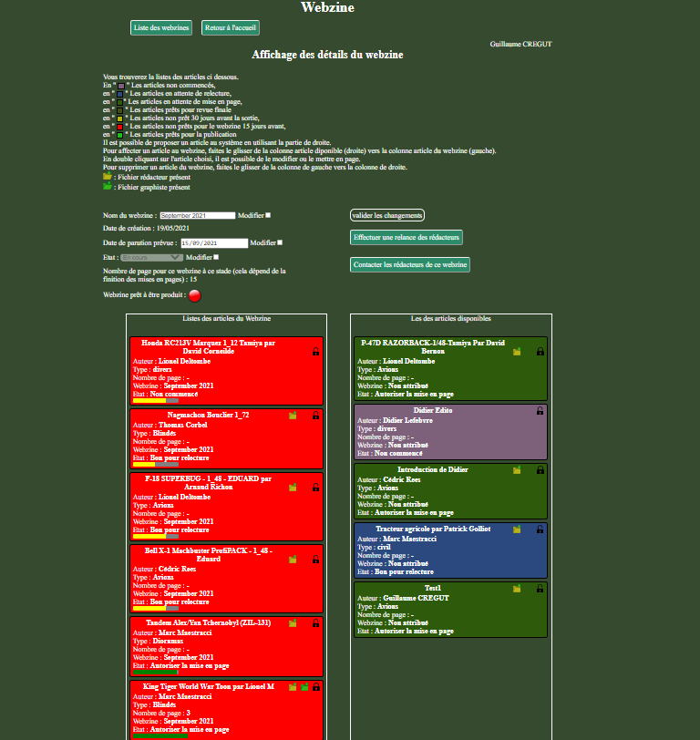Select 'King Tiger World War Toon par Lionel M' title
Screen dimensions: 700x740
[x=209, y=686]
